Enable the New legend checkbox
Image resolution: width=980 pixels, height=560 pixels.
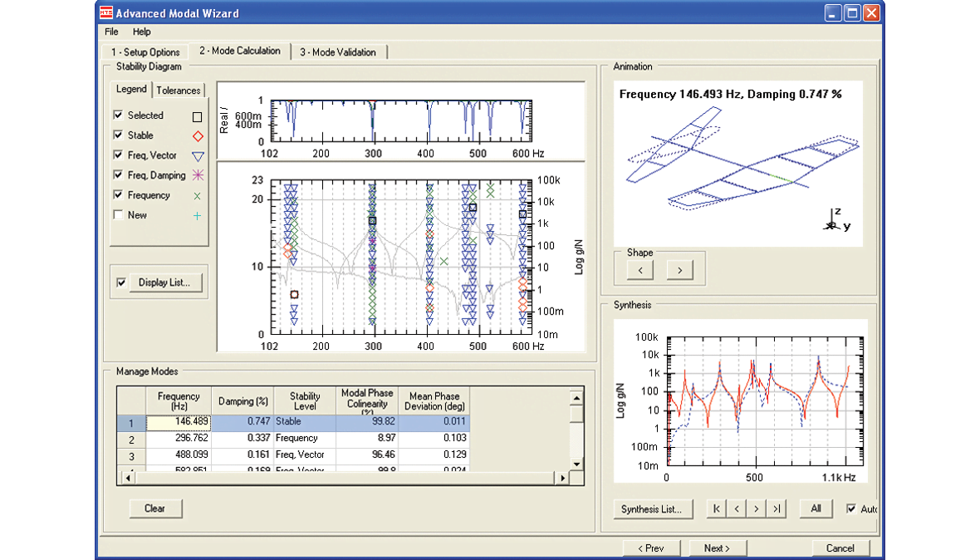119,215
